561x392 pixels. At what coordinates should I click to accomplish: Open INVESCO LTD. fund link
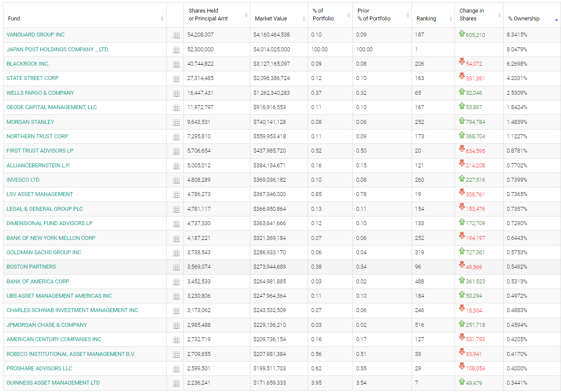pyautogui.click(x=23, y=180)
